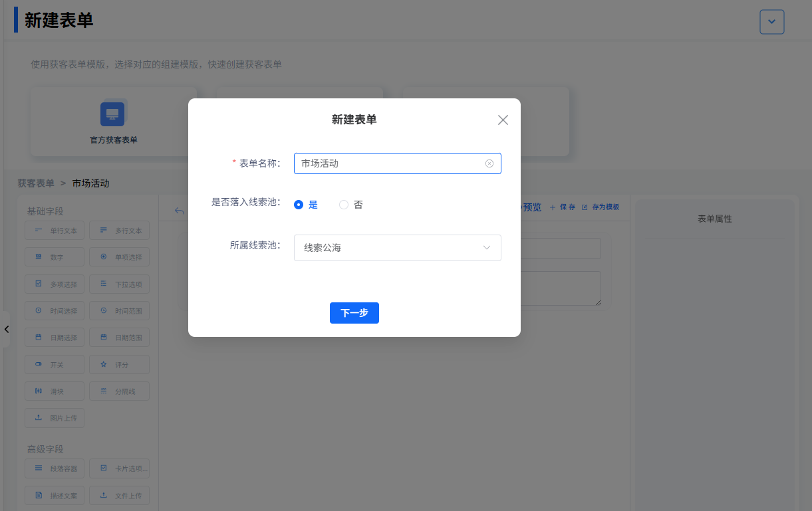The width and height of the screenshot is (812, 511).
Task: Add the 日期选择 field component
Action: click(55, 338)
